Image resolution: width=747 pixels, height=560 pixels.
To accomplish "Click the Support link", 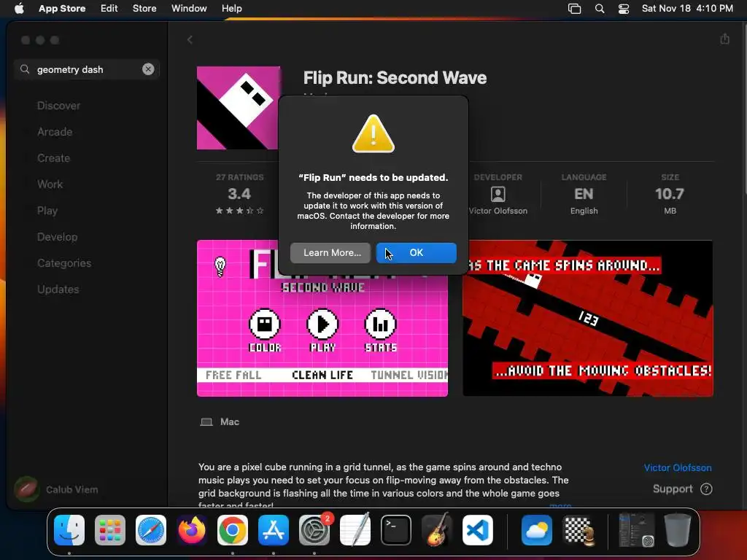I will [x=672, y=489].
